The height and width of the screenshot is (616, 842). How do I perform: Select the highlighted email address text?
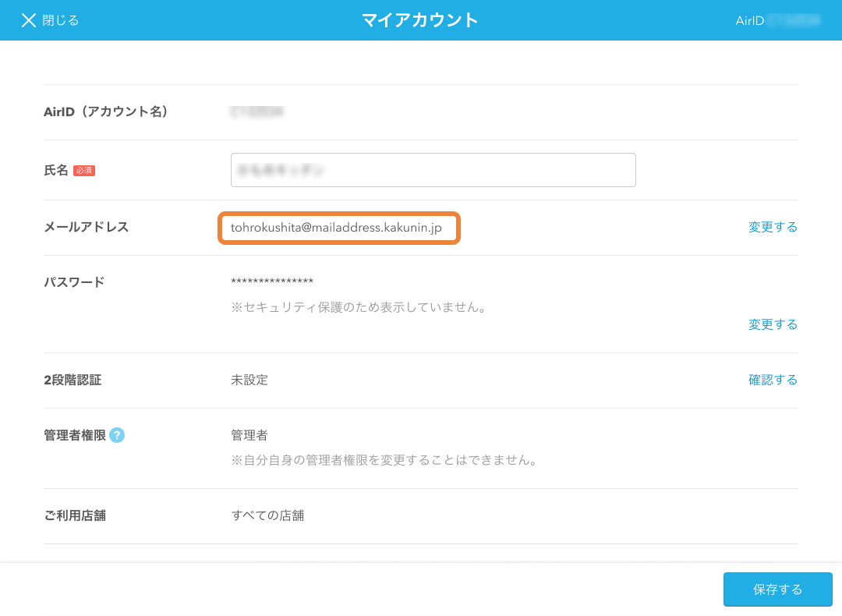(337, 228)
